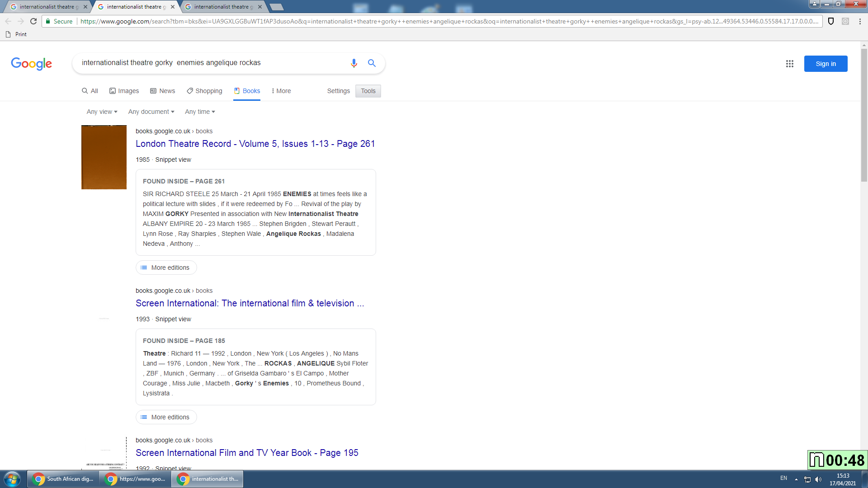Click the London Theatre Record book thumbnail
Viewport: 868px width, 488px height.
tap(104, 157)
